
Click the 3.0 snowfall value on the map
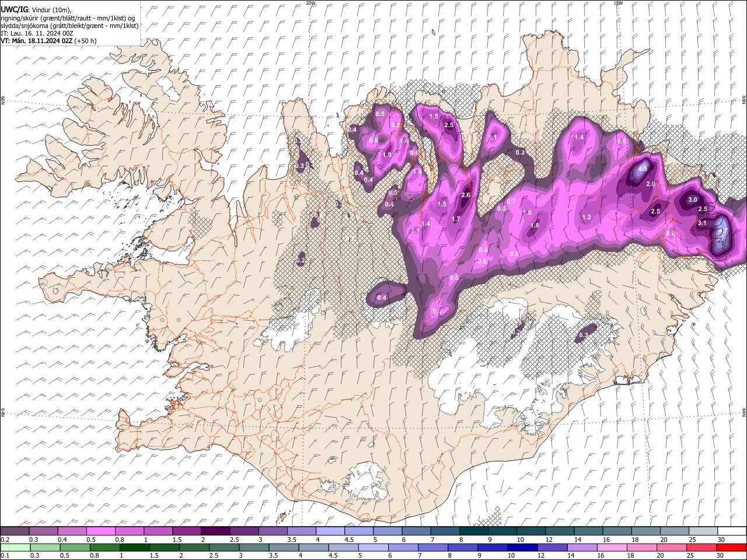pos(693,199)
